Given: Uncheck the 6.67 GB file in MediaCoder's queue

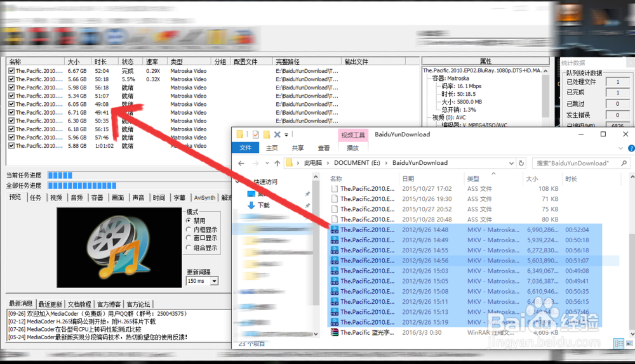Looking at the screenshot, I should coord(11,71).
